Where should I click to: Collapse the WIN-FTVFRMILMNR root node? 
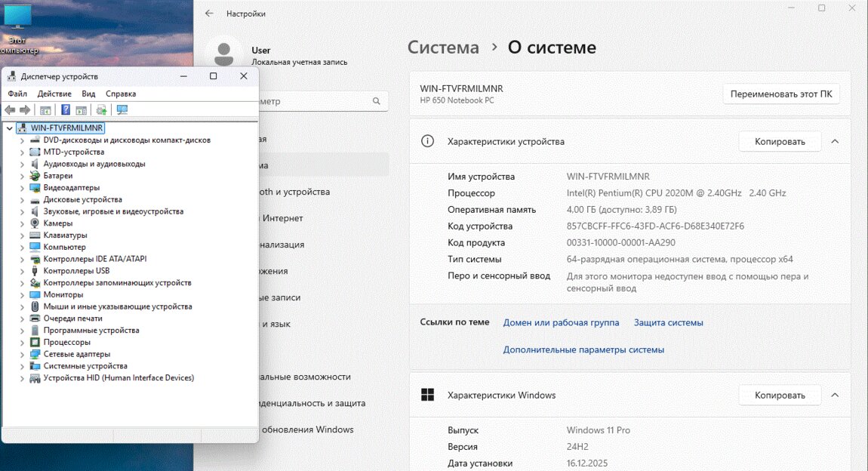pos(10,128)
